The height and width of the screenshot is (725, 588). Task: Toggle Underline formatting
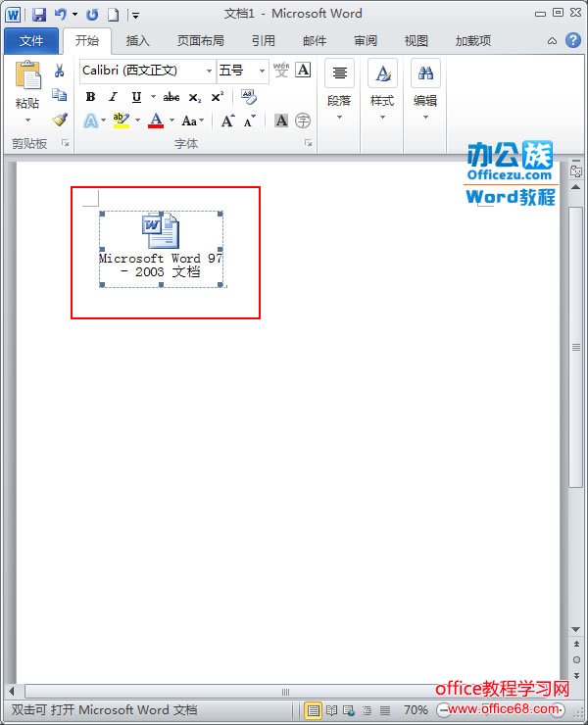click(136, 97)
